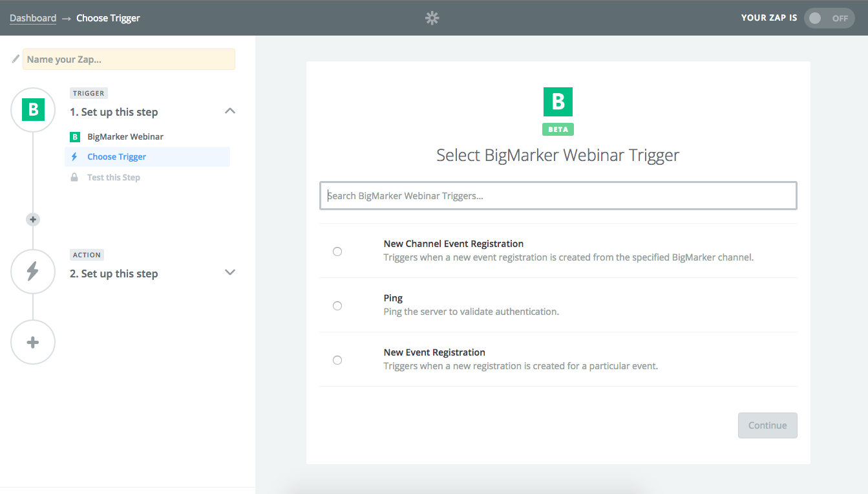Viewport: 868px width, 494px height.
Task: Click the Continue button
Action: [768, 425]
